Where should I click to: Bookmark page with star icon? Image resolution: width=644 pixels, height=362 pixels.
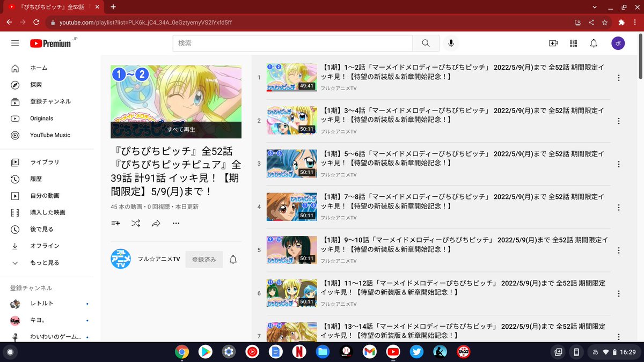pyautogui.click(x=605, y=23)
